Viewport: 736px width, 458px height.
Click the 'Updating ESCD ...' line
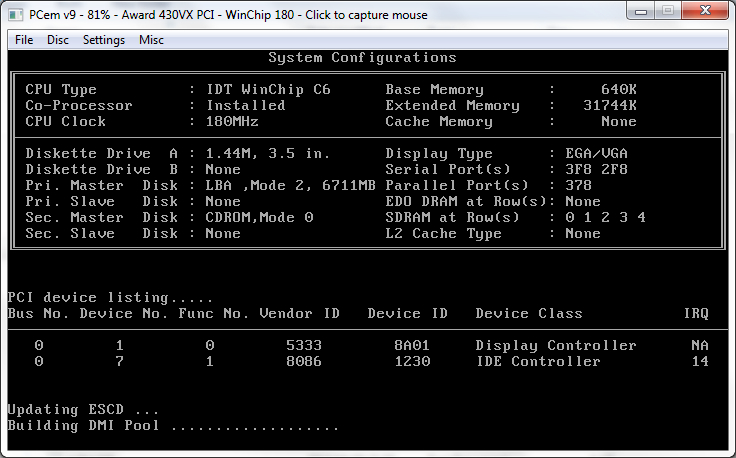pos(83,410)
